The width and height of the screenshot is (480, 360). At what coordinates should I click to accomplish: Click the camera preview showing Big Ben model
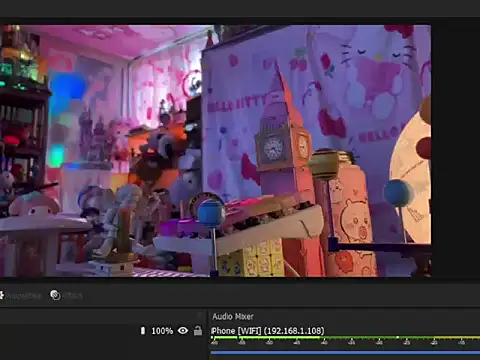[x=215, y=151]
